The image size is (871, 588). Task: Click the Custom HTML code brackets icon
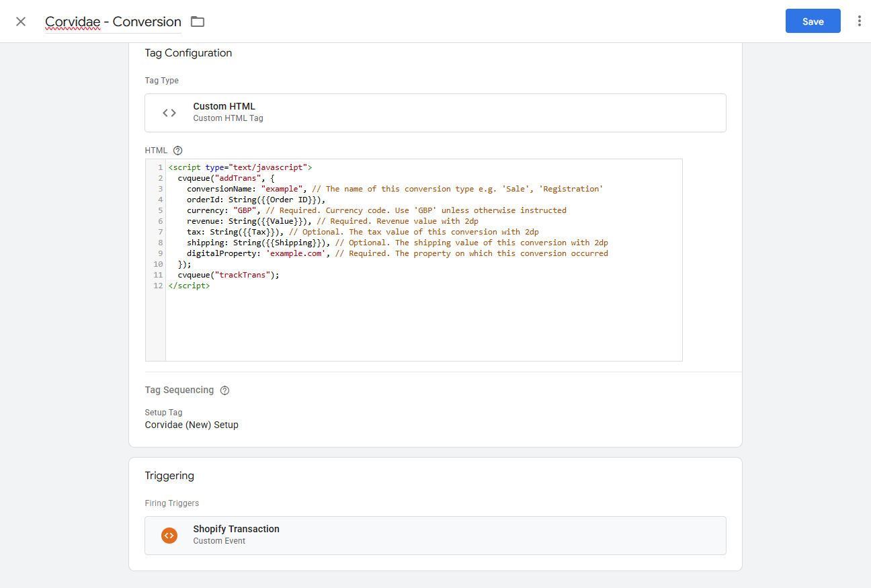point(169,113)
